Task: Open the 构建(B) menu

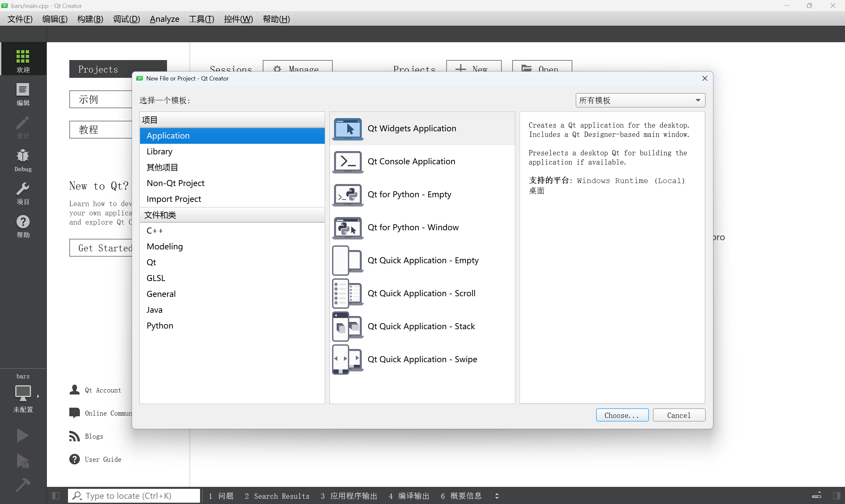Action: (90, 19)
